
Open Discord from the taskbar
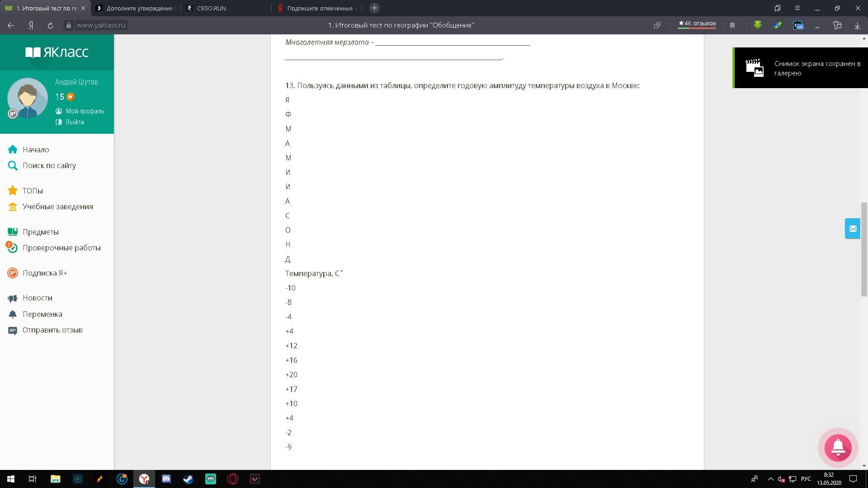pyautogui.click(x=166, y=479)
